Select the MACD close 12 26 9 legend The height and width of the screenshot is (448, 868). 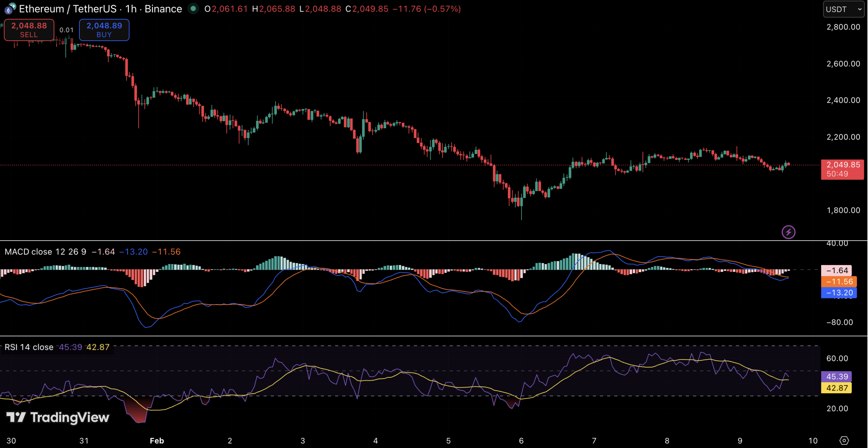point(45,252)
